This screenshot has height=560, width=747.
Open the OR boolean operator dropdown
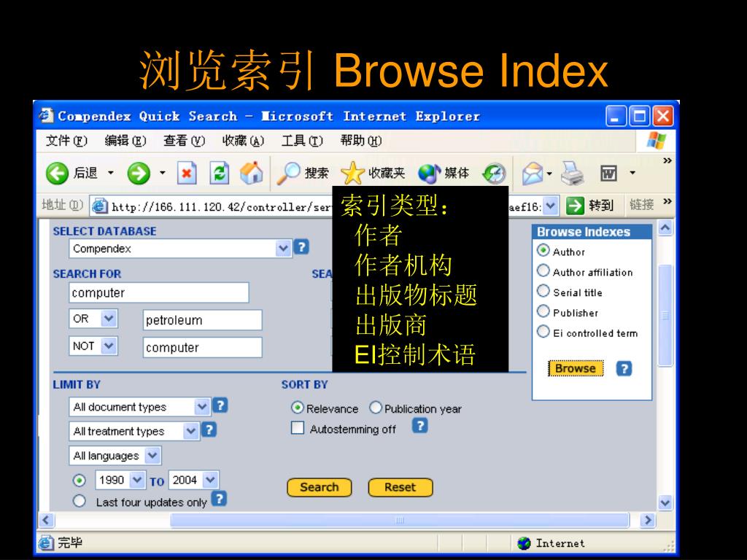(109, 318)
